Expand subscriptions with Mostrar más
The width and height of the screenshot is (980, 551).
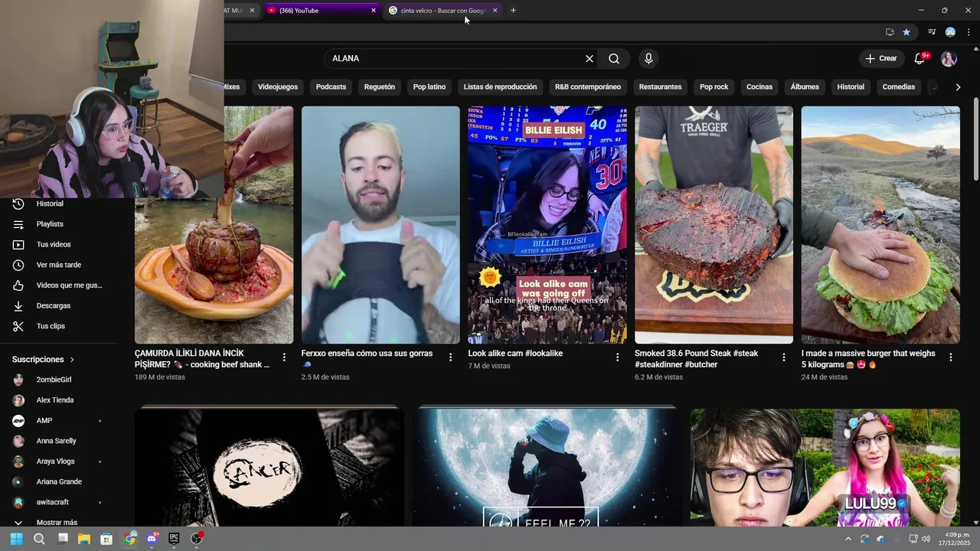pyautogui.click(x=58, y=522)
